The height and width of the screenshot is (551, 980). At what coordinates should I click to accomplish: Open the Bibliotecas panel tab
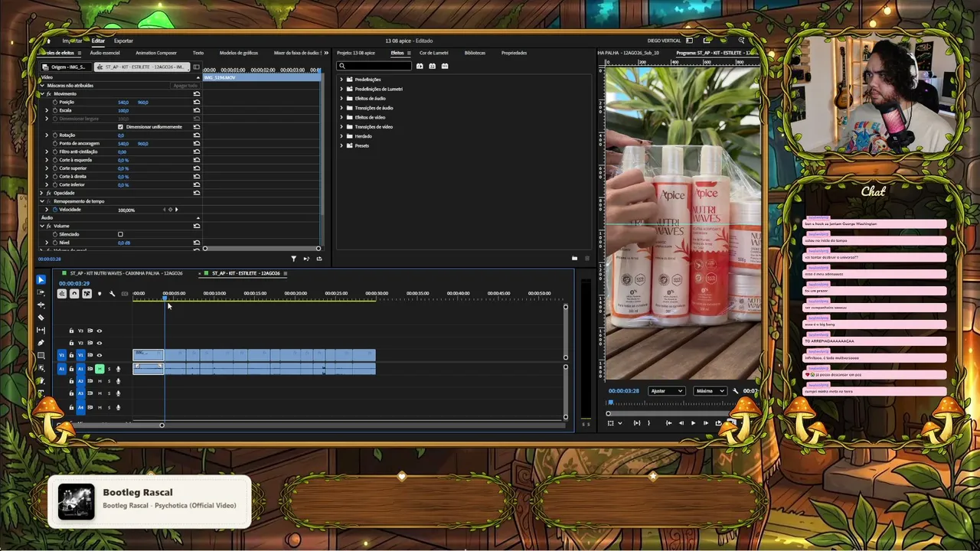[475, 53]
